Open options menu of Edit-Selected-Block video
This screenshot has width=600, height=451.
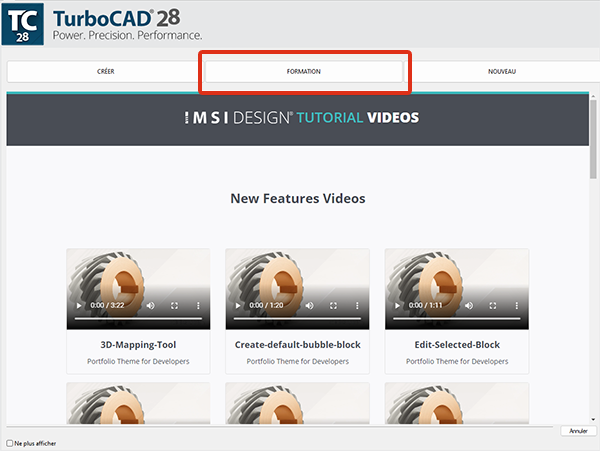pos(517,305)
